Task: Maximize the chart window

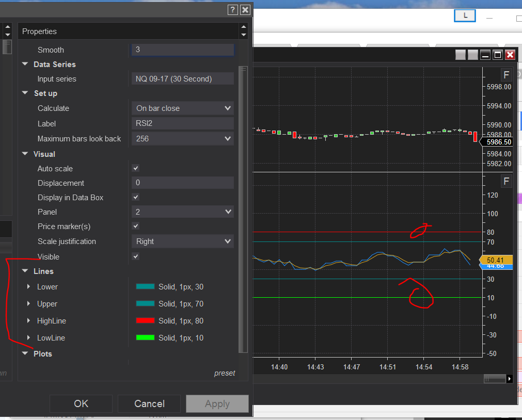Action: tap(498, 55)
